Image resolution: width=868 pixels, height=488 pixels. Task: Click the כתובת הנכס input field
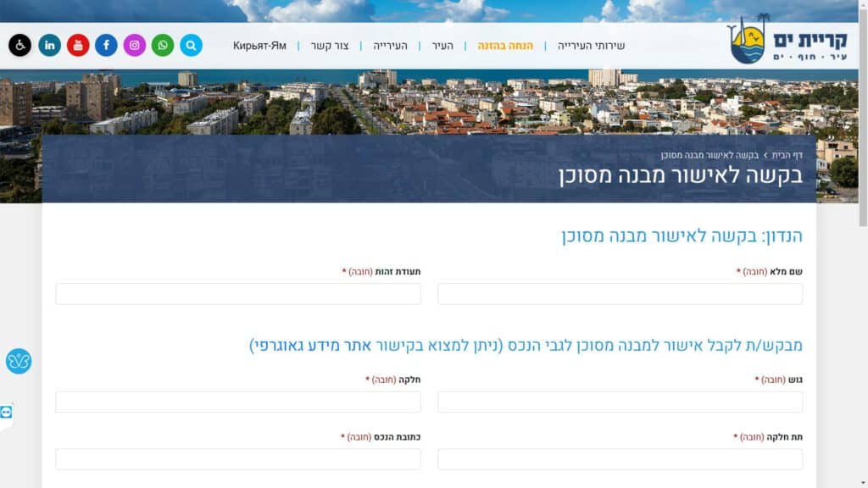pyautogui.click(x=238, y=459)
